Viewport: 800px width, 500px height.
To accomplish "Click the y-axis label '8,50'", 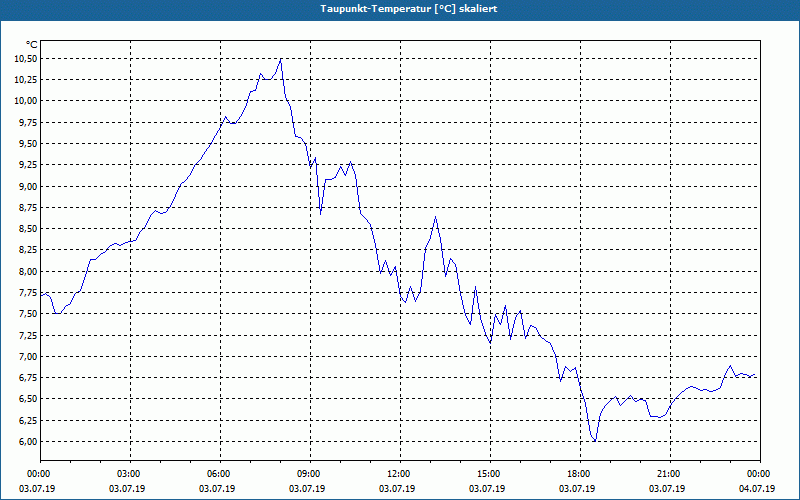I will pyautogui.click(x=28, y=229).
